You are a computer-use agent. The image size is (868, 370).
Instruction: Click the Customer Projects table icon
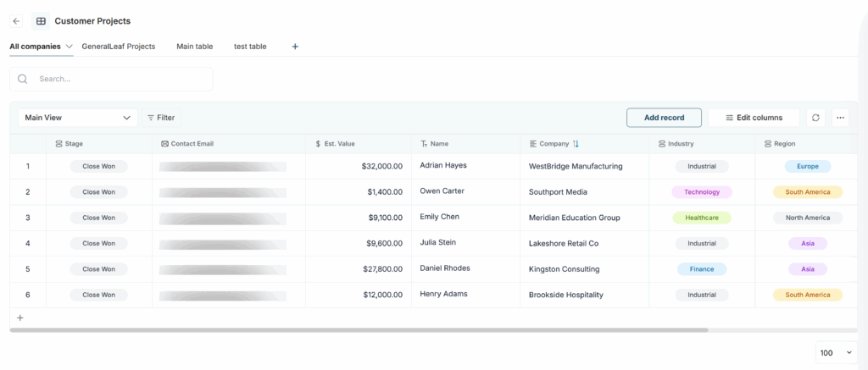(x=41, y=21)
